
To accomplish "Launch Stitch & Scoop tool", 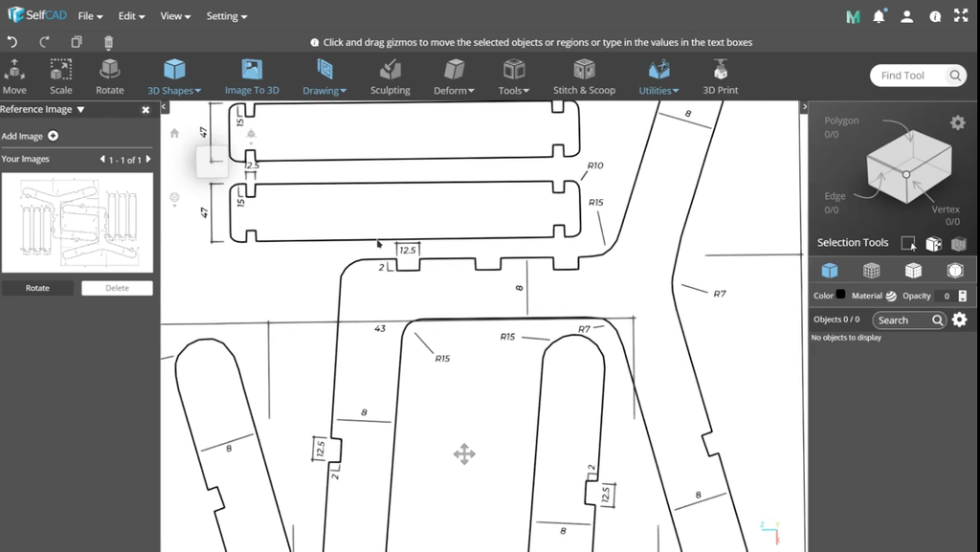I will [584, 77].
